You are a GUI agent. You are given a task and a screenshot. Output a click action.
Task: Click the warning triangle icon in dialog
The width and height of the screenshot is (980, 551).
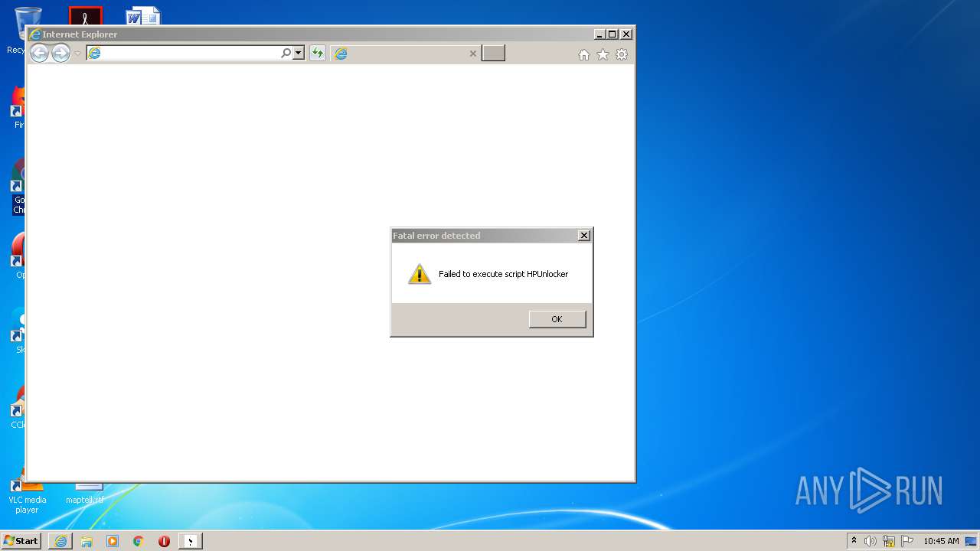[420, 274]
